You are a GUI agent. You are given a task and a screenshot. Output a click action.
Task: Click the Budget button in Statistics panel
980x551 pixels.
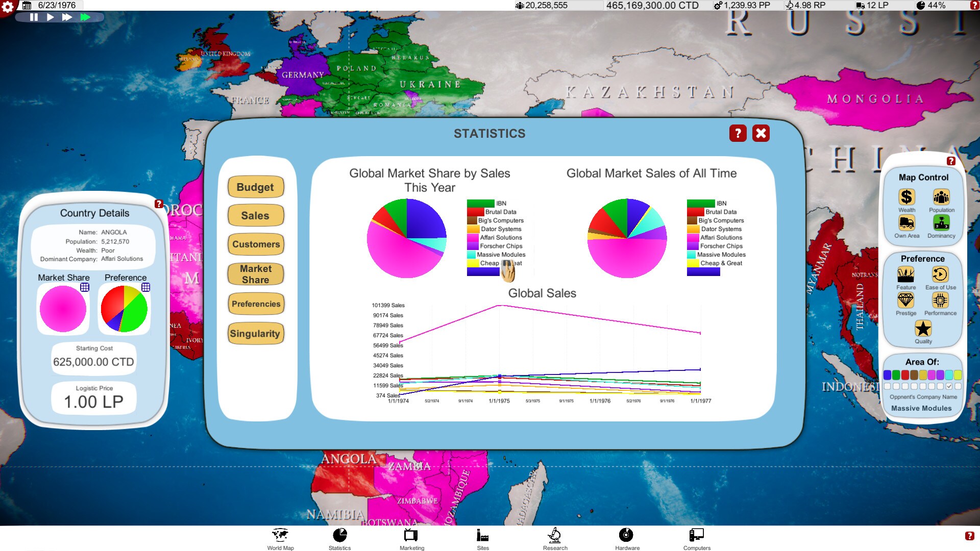pos(256,186)
